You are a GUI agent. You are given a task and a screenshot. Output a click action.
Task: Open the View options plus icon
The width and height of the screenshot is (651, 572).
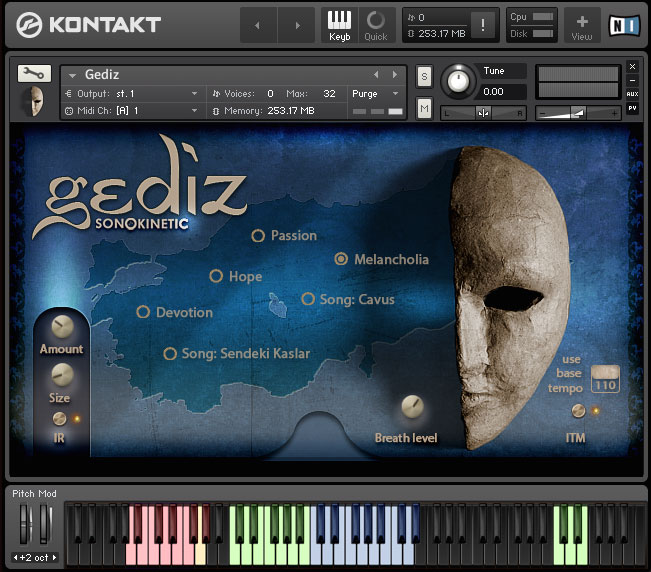pyautogui.click(x=582, y=25)
